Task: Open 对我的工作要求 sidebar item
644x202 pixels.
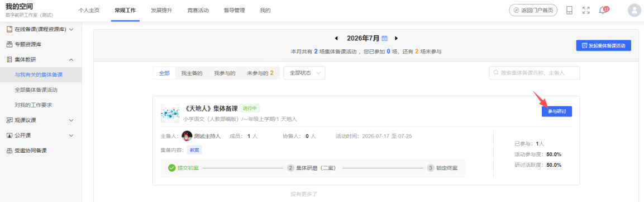Action: point(34,105)
